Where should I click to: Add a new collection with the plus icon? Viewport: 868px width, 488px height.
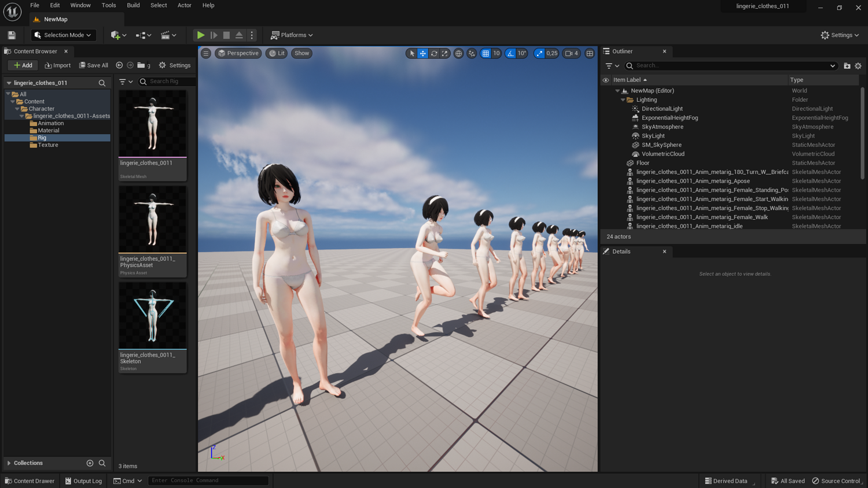click(x=90, y=463)
